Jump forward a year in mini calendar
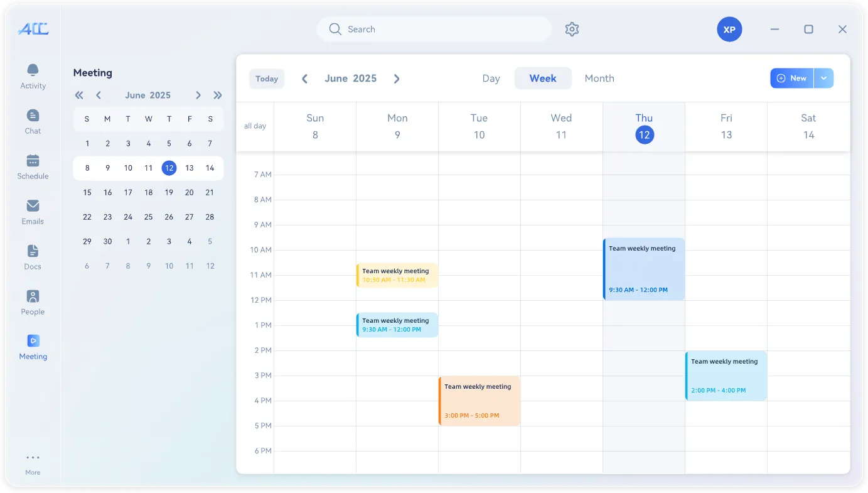This screenshot has height=493, width=868. click(218, 95)
